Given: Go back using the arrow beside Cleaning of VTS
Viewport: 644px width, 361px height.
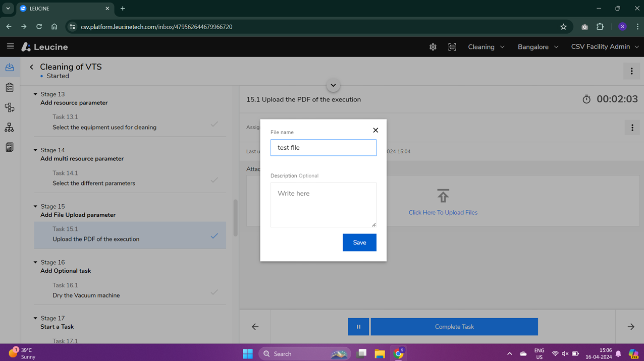Looking at the screenshot, I should click(x=31, y=67).
